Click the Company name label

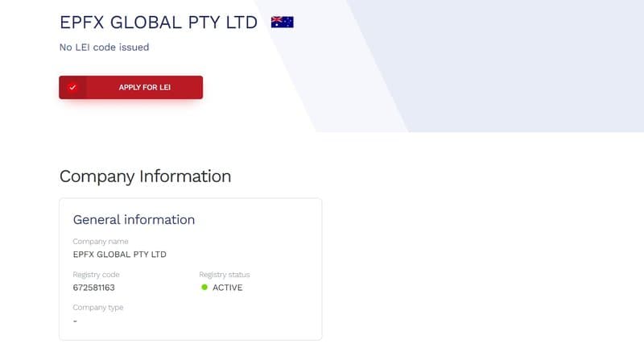(x=101, y=241)
